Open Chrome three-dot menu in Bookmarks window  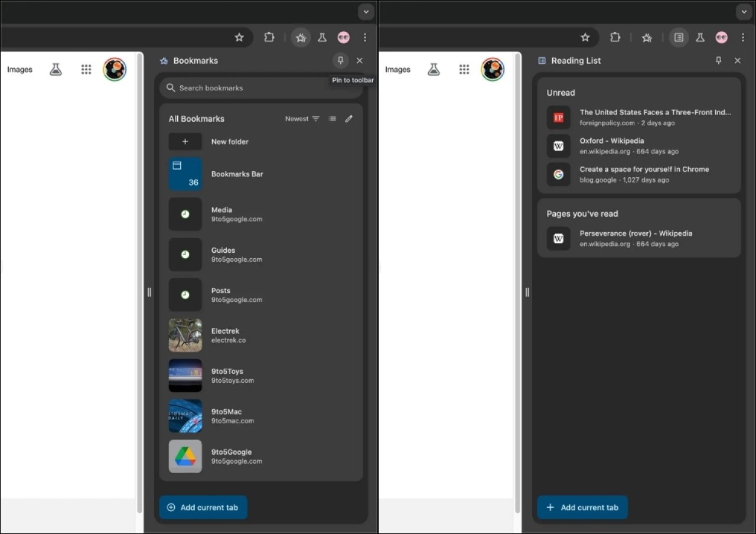pyautogui.click(x=365, y=37)
